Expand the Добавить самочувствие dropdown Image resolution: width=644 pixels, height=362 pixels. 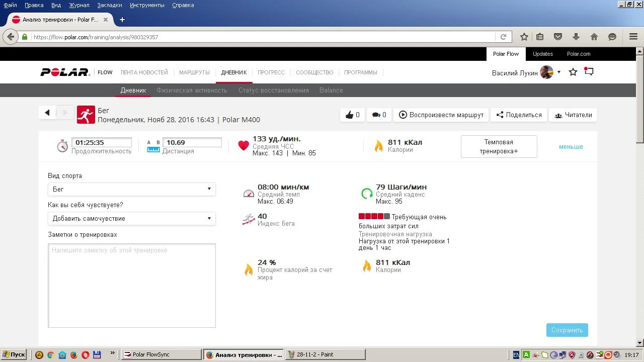(x=132, y=218)
